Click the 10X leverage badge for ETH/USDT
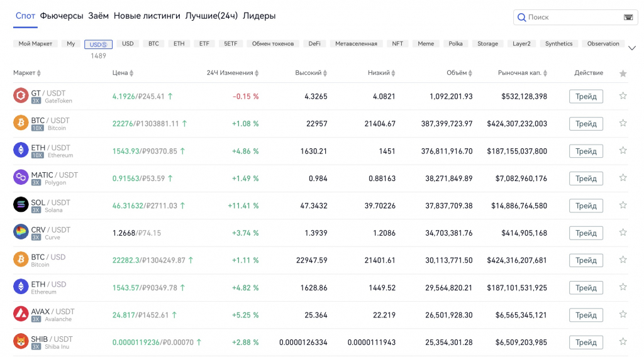 [x=37, y=155]
